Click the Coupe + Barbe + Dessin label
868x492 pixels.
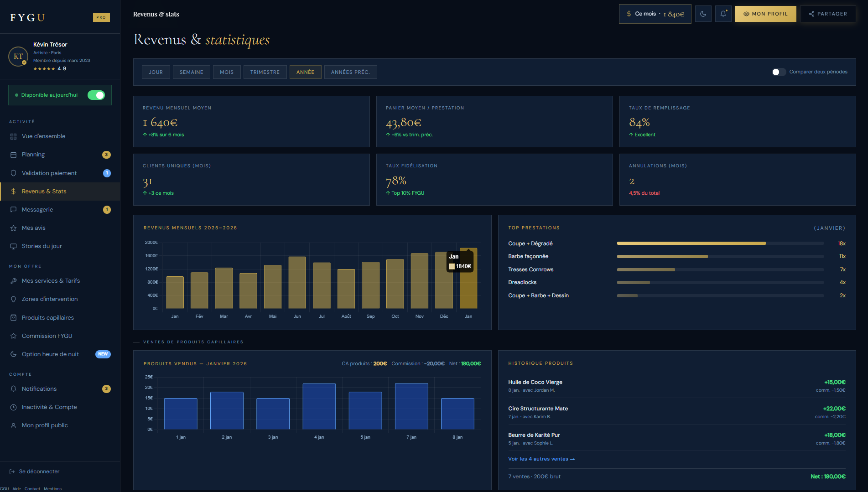[x=538, y=296]
